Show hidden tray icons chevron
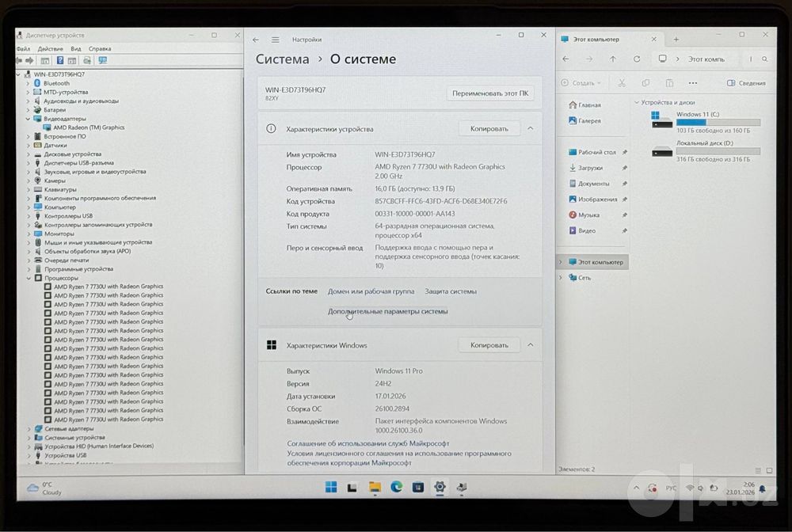This screenshot has width=792, height=532. (x=637, y=488)
